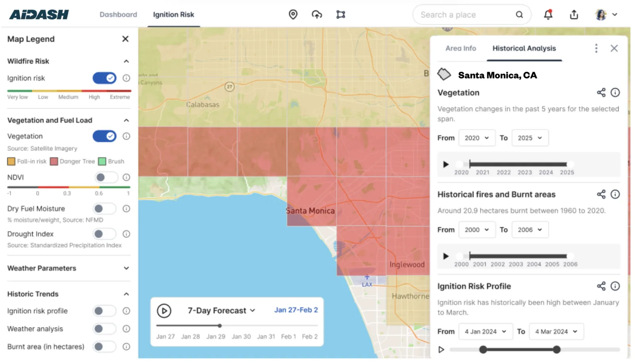Toggle Weather analysis on
The image size is (635, 364).
(x=105, y=329)
